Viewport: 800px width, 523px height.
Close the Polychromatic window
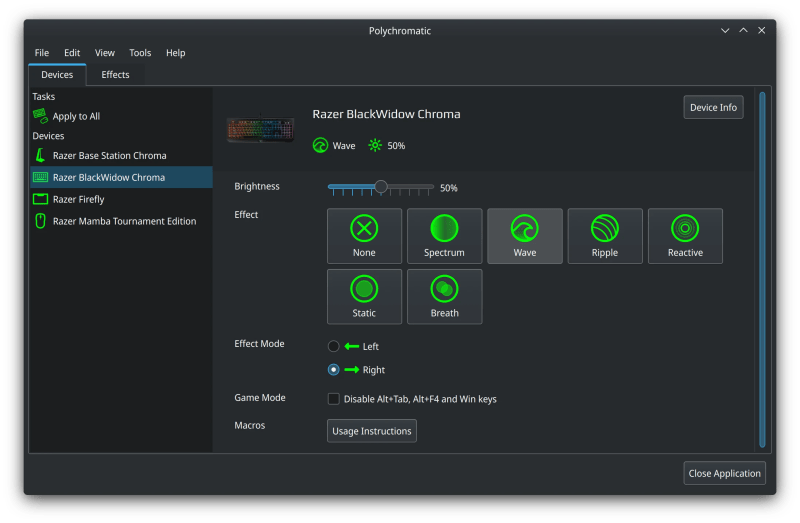pyautogui.click(x=762, y=31)
